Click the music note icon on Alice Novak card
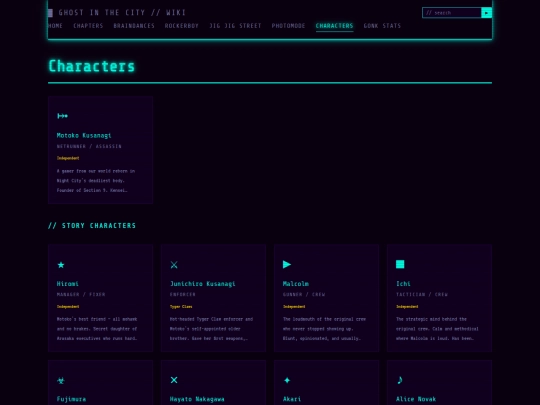This screenshot has width=540, height=405. click(x=399, y=380)
